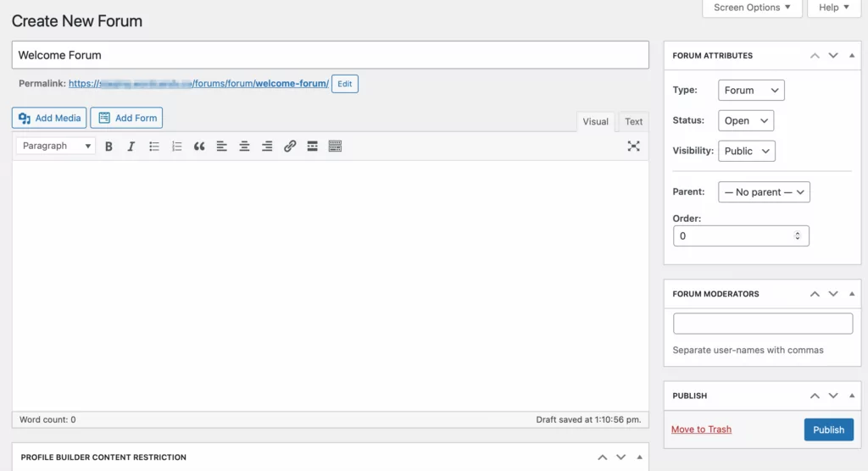Add a blockquote in editor
This screenshot has height=471, width=868.
199,147
